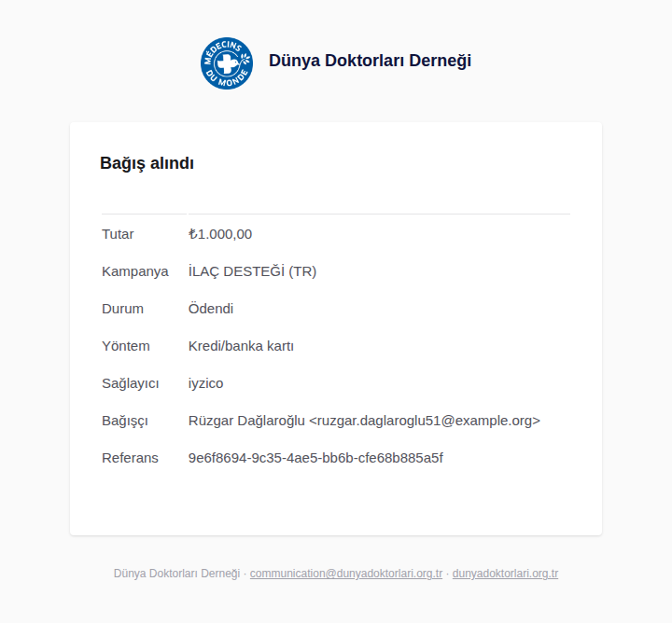The width and height of the screenshot is (672, 623).
Task: Click the Kampanya label
Action: [135, 271]
